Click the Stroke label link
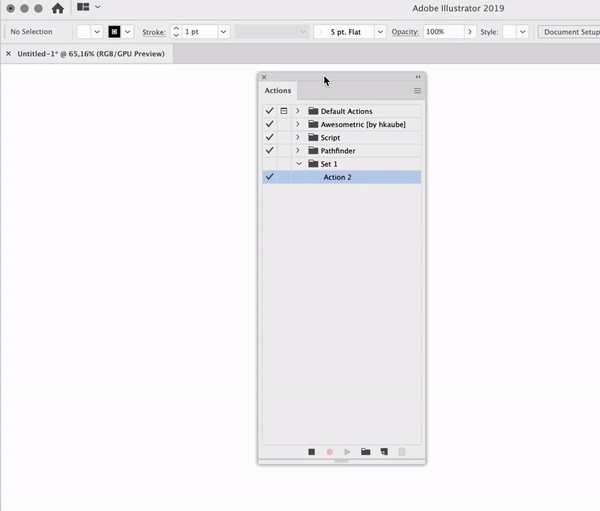The image size is (600, 511). point(154,32)
